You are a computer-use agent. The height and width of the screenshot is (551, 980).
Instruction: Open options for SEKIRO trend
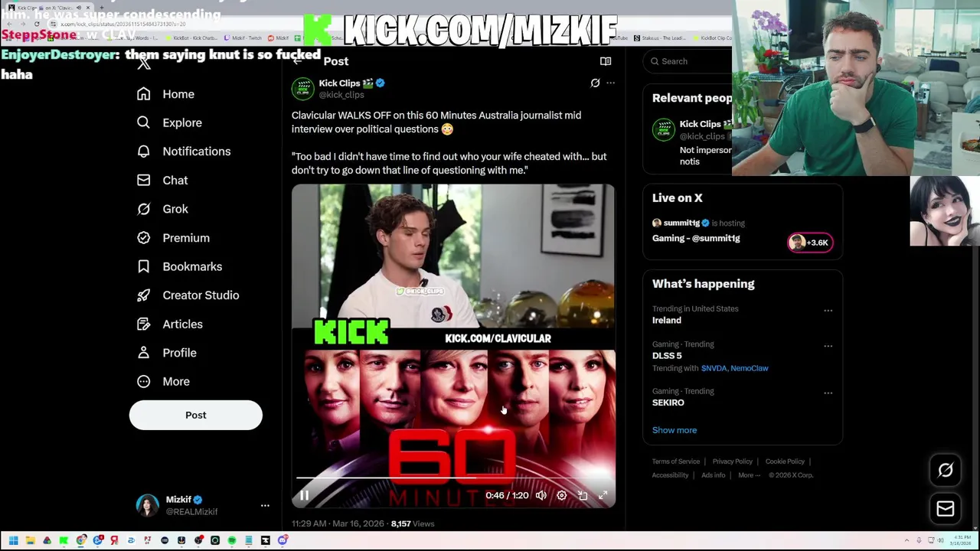coord(828,393)
